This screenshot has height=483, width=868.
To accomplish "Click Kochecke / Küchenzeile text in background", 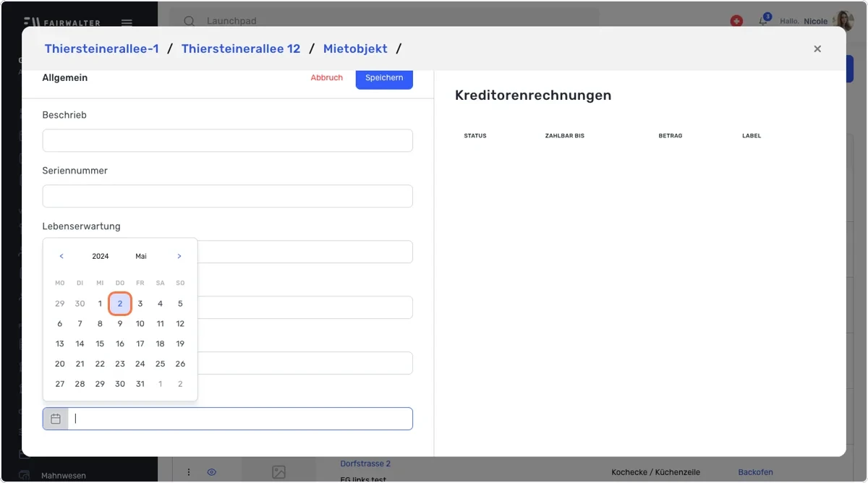I will tap(655, 472).
